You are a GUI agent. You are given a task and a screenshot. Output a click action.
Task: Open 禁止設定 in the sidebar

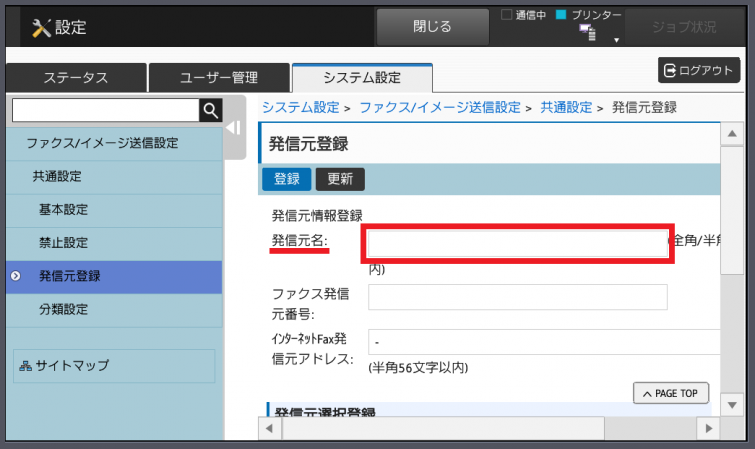click(x=114, y=243)
